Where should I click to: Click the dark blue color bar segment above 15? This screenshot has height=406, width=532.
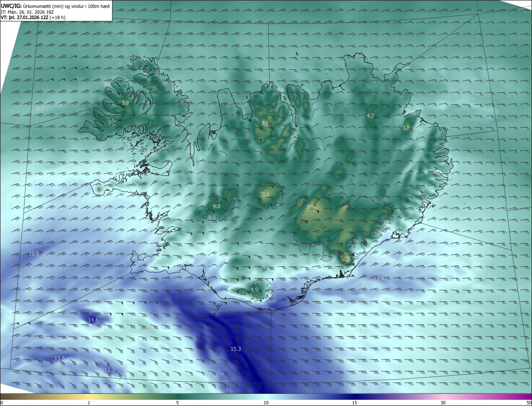pos(355,396)
